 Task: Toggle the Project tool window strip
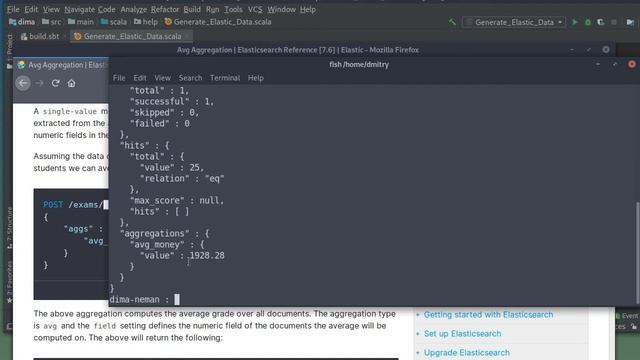pyautogui.click(x=9, y=51)
